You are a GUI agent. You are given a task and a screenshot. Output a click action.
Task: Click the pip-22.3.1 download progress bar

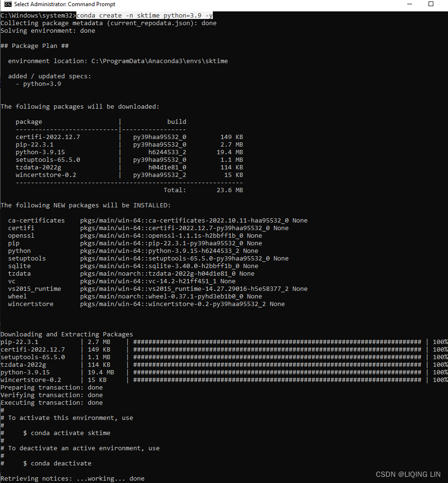[x=277, y=342]
